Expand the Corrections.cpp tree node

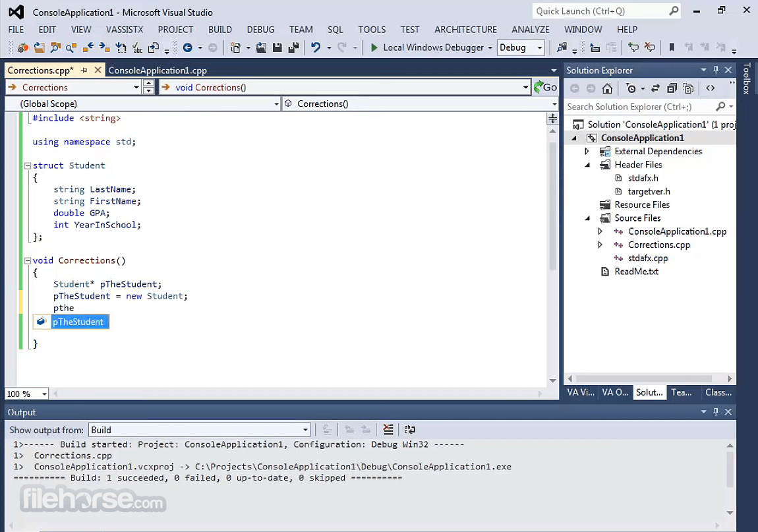[x=600, y=245]
